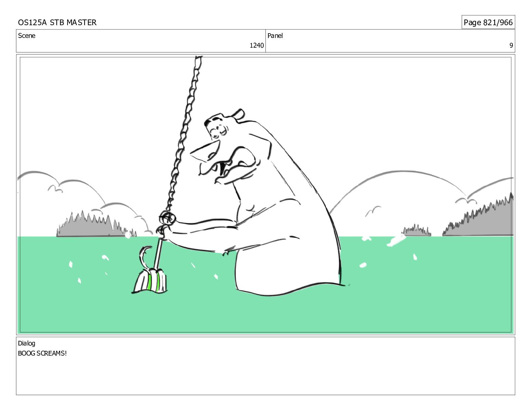Click the panel number '9'
Viewport: 532px width, 411px height.
coord(511,45)
